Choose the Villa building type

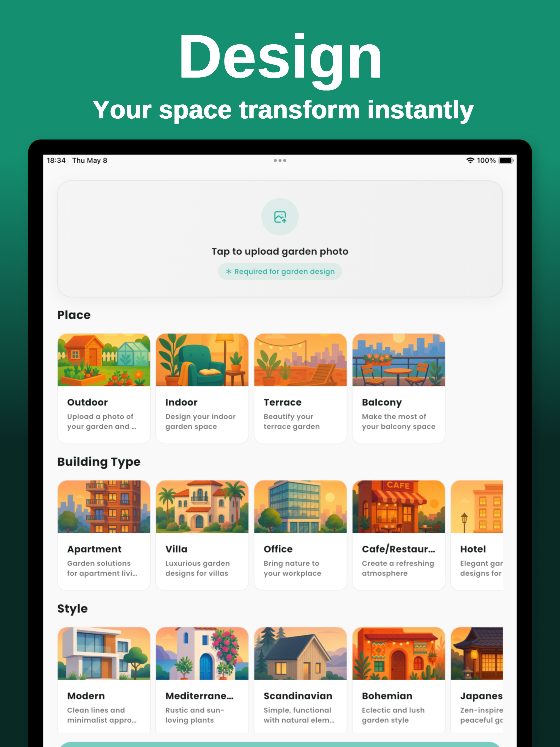(x=202, y=535)
